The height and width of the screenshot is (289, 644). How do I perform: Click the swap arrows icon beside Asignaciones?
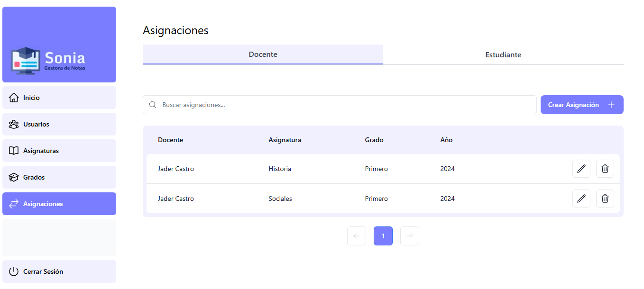14,204
